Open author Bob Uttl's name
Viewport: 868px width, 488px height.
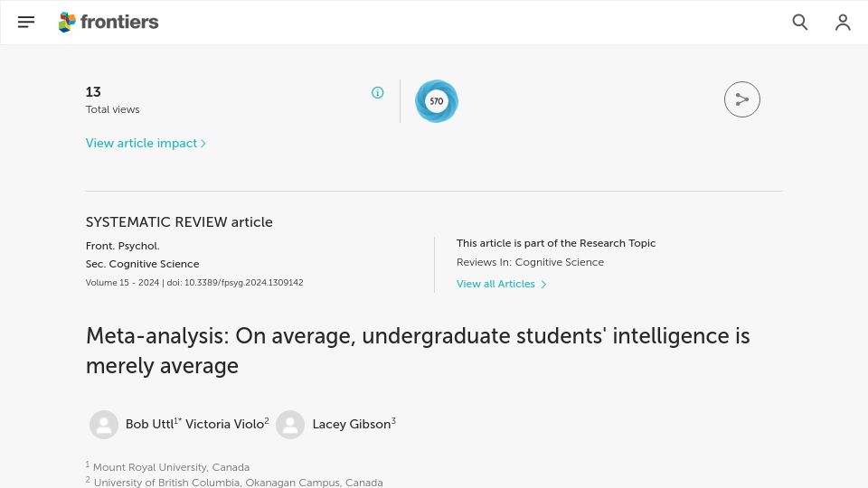tap(149, 424)
